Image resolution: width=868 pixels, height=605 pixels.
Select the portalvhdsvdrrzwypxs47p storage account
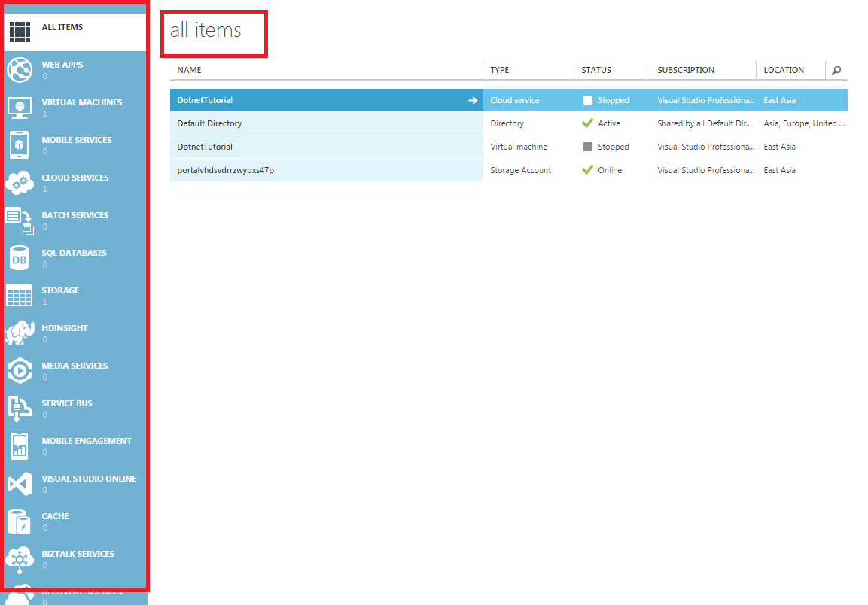coord(225,170)
